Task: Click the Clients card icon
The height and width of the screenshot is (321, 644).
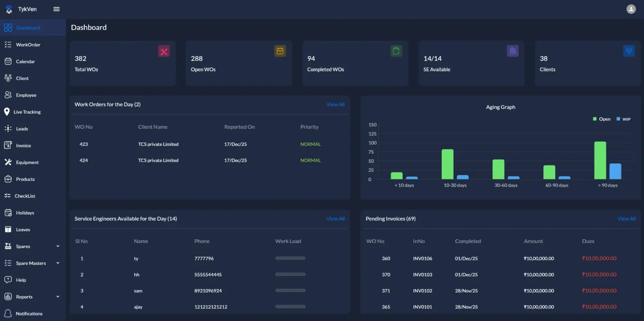Action: click(628, 51)
